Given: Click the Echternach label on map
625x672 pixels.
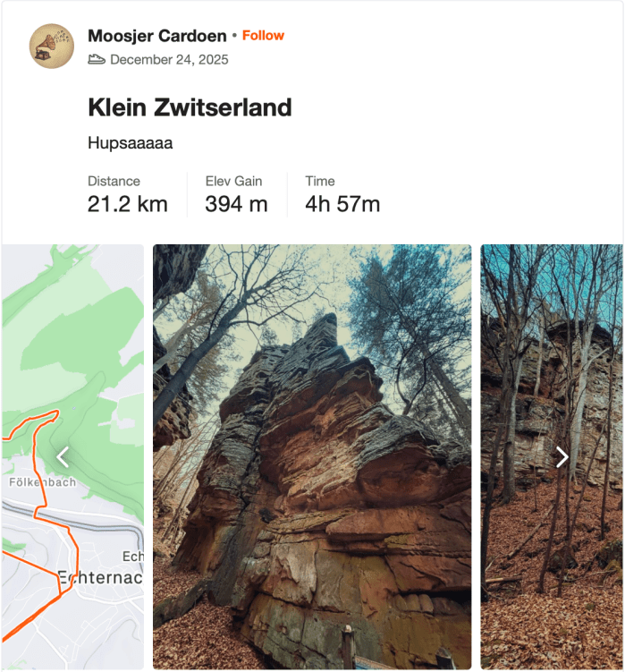Looking at the screenshot, I should 100,577.
